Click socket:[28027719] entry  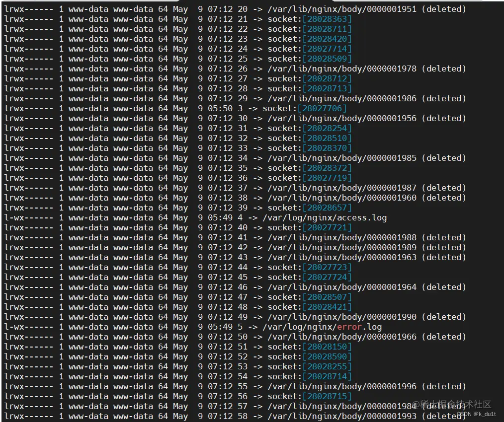click(x=310, y=178)
